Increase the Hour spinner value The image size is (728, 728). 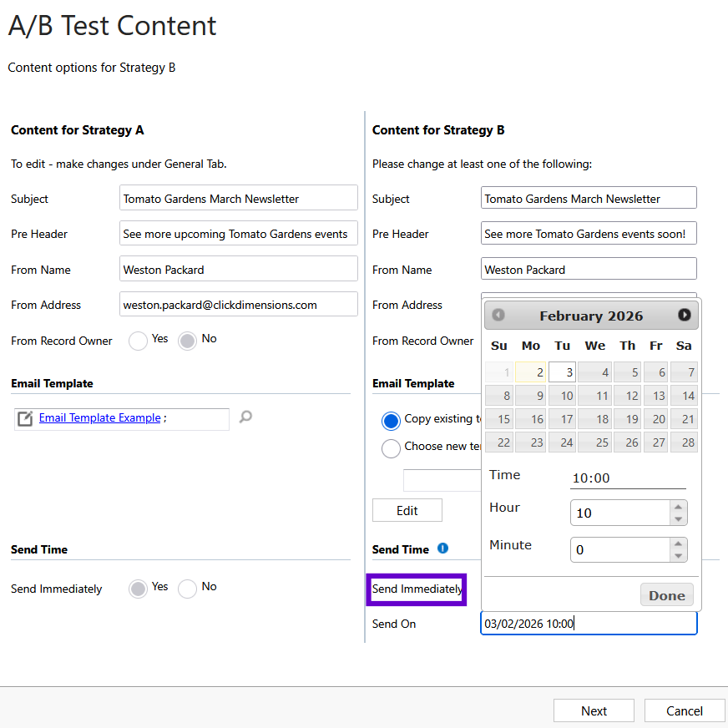pos(678,507)
